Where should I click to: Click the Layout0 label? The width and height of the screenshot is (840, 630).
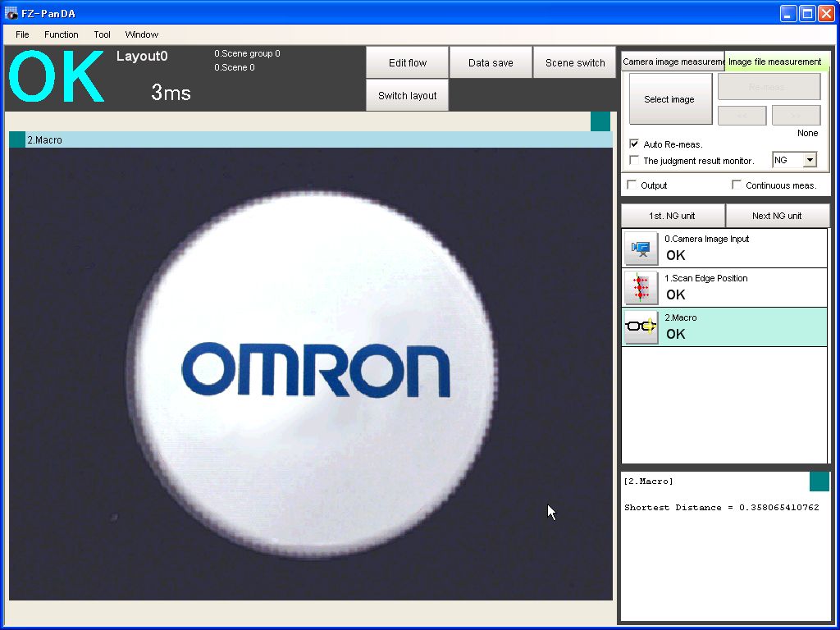click(x=142, y=57)
